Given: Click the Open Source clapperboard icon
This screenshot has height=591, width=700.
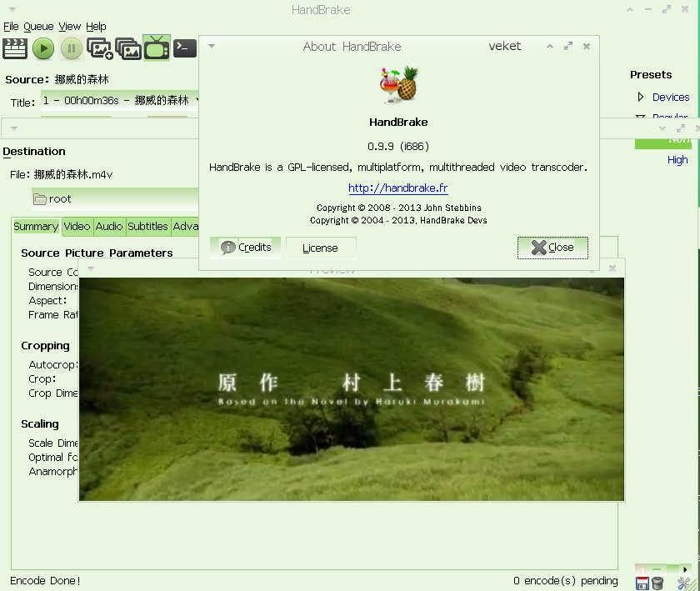Looking at the screenshot, I should pos(15,48).
